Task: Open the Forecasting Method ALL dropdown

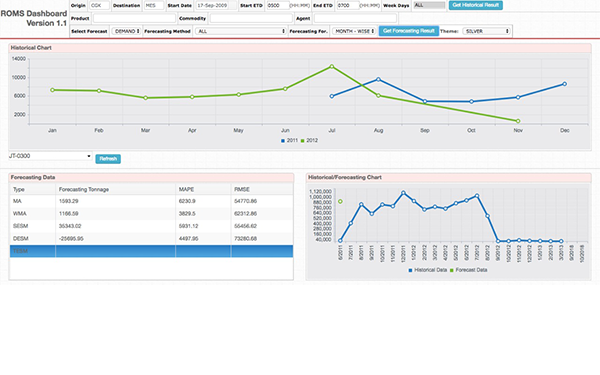Action: point(241,31)
